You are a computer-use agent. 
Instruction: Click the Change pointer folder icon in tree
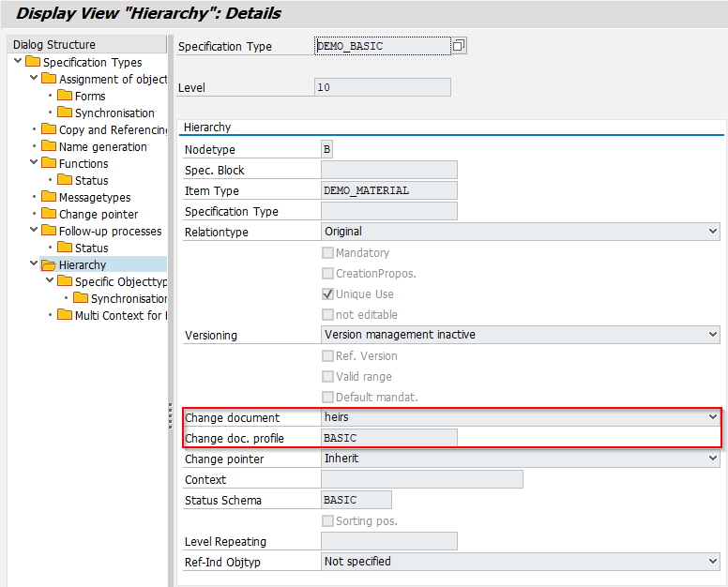(49, 214)
